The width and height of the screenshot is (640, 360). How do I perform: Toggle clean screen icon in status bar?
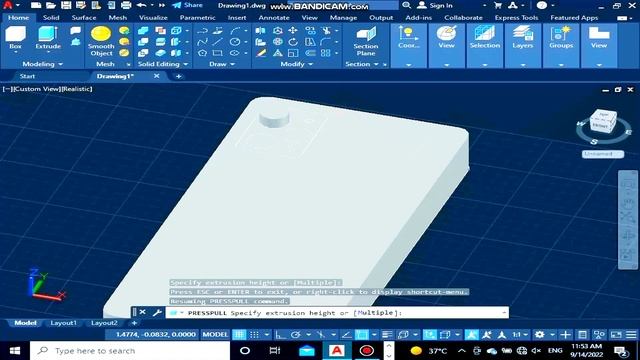pos(616,335)
